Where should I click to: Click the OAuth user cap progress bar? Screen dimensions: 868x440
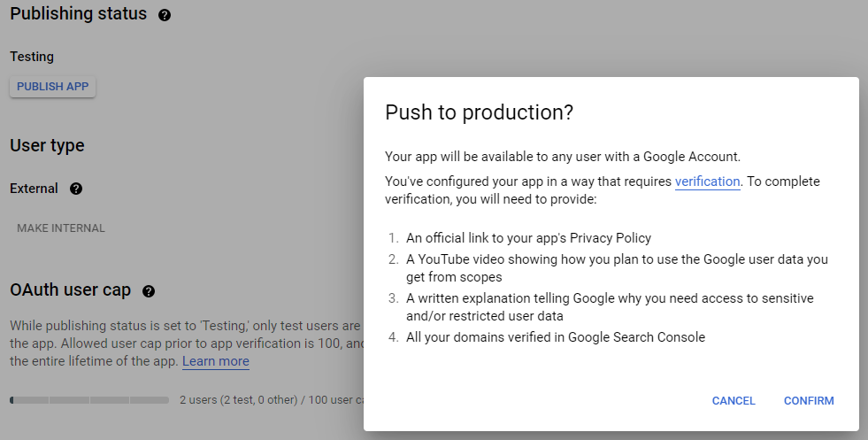[89, 399]
